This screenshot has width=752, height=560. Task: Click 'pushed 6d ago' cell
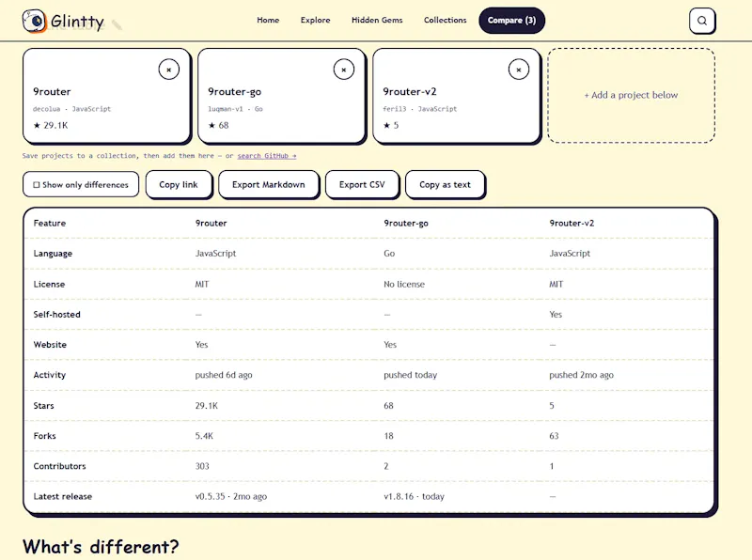pyautogui.click(x=224, y=375)
